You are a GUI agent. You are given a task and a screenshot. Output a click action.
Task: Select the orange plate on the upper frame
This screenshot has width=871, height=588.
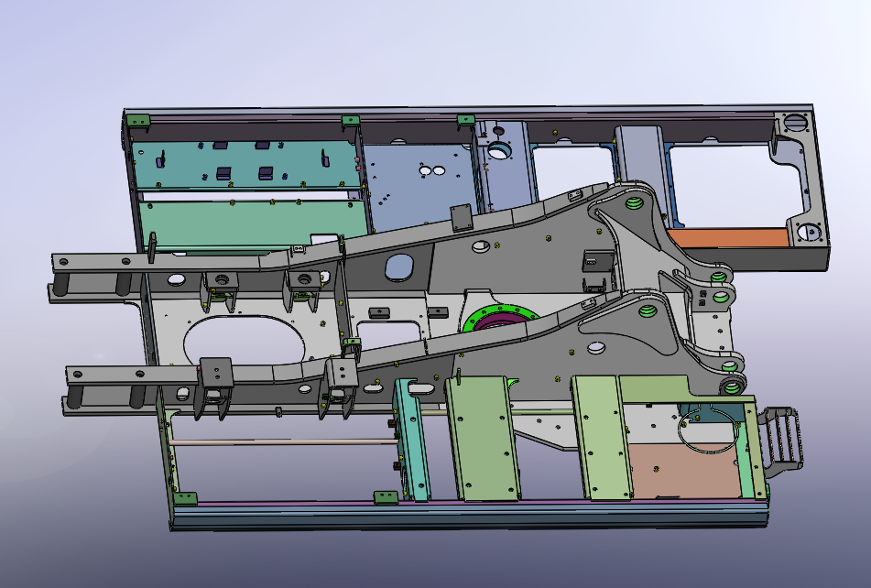[x=728, y=238]
